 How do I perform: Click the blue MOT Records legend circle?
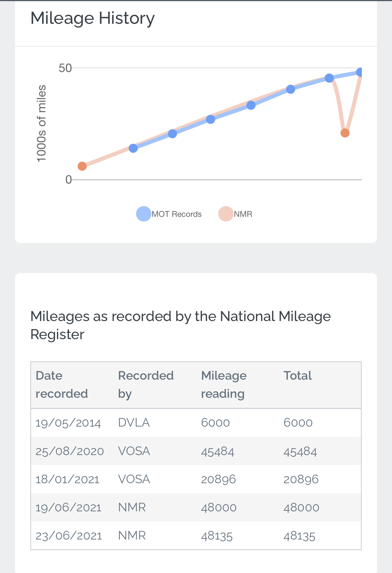coord(143,214)
